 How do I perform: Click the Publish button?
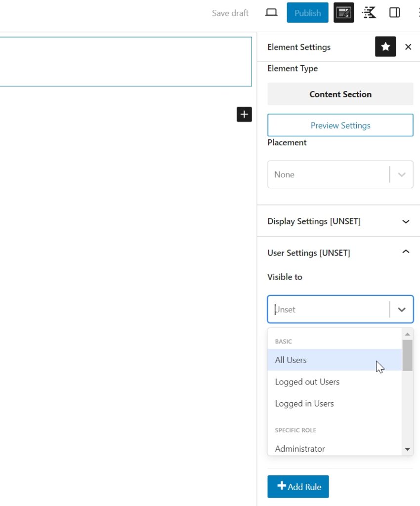click(x=307, y=13)
